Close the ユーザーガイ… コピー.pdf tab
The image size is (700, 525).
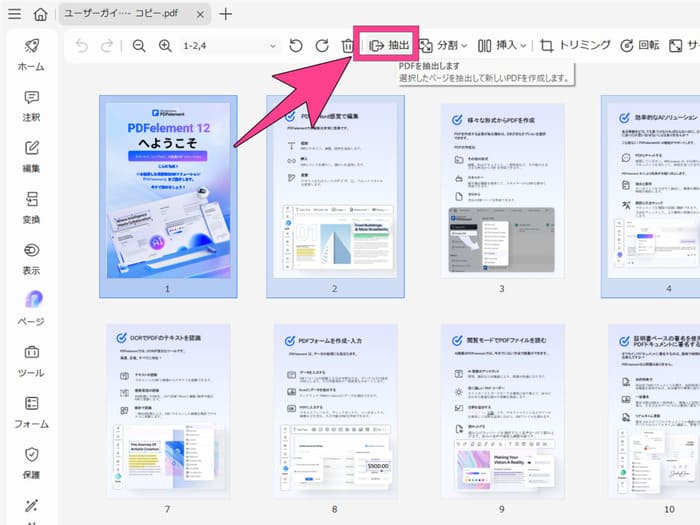(x=200, y=15)
